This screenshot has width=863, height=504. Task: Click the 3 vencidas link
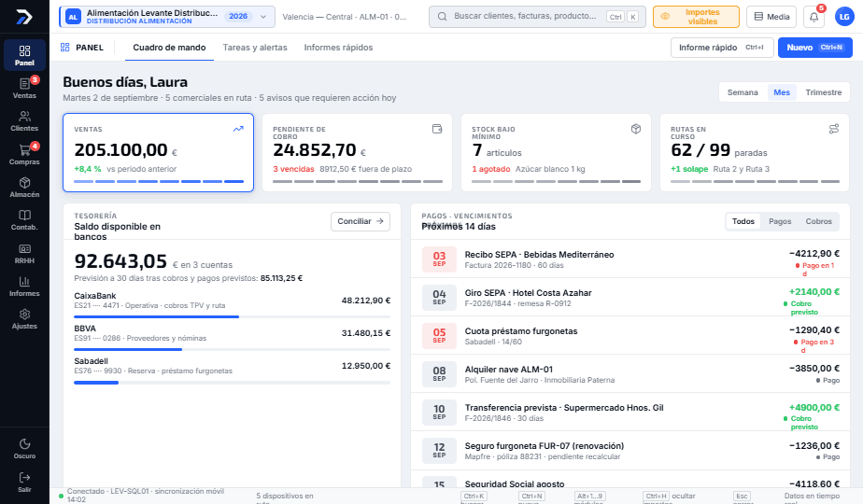(x=293, y=169)
